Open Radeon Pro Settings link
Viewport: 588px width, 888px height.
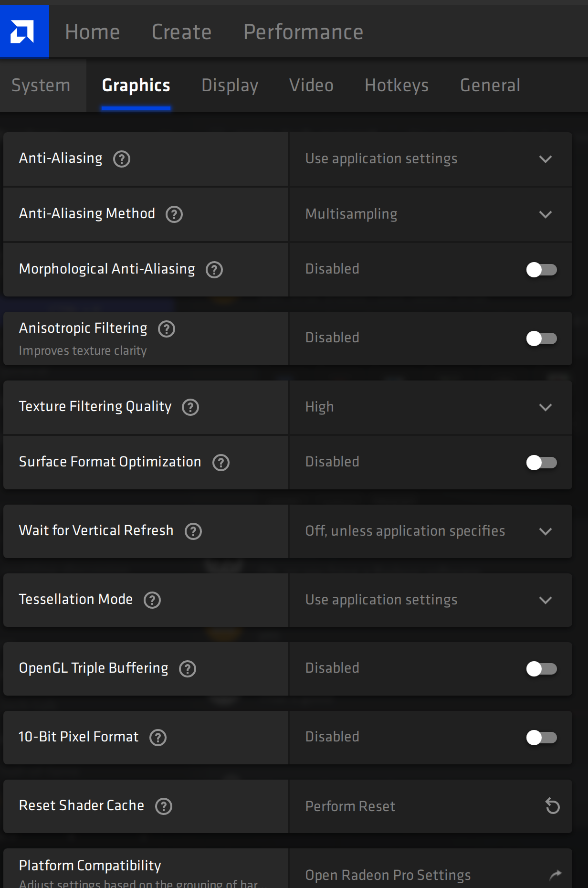[388, 875]
